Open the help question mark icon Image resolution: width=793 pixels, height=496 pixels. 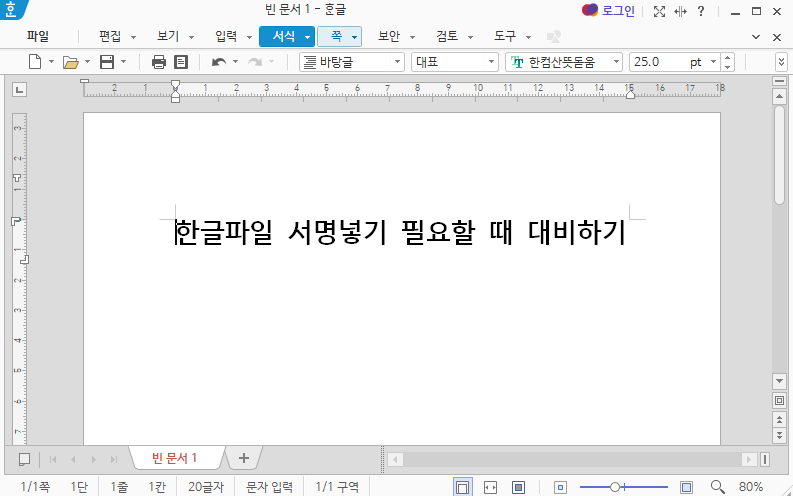(701, 11)
